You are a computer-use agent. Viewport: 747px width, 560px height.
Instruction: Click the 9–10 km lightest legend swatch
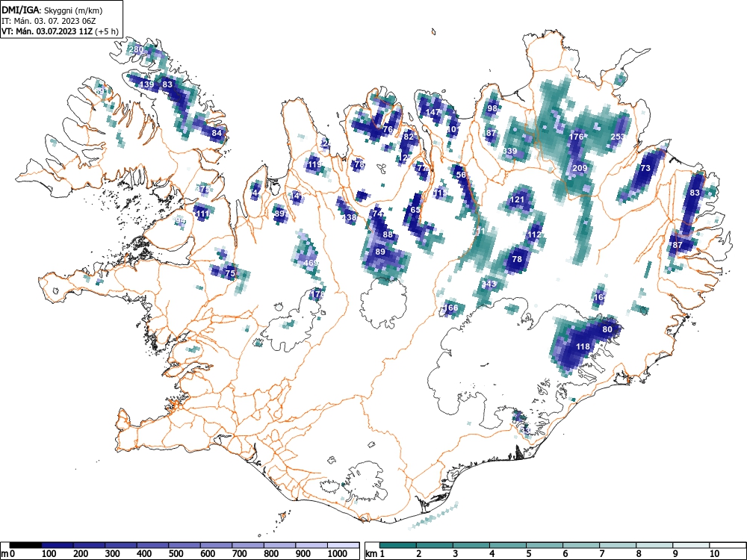pos(691,545)
